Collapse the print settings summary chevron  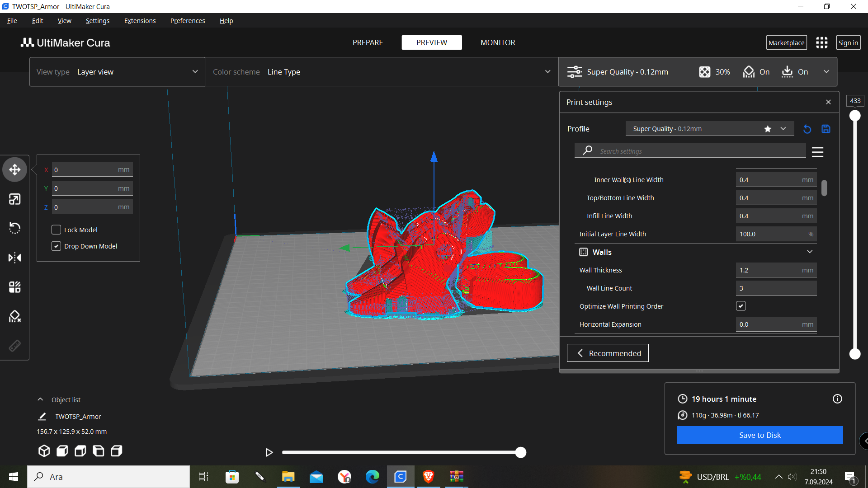pyautogui.click(x=826, y=72)
